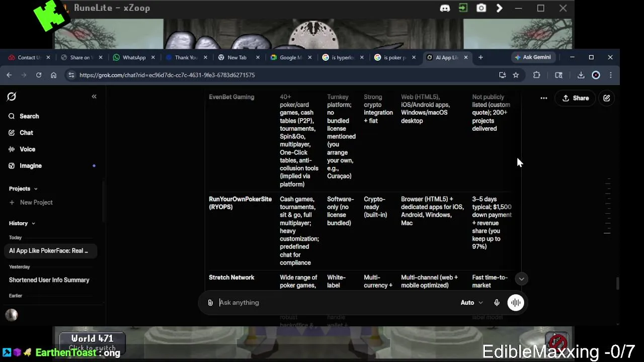Expand the Projects section
Image resolution: width=644 pixels, height=362 pixels.
[x=23, y=189]
